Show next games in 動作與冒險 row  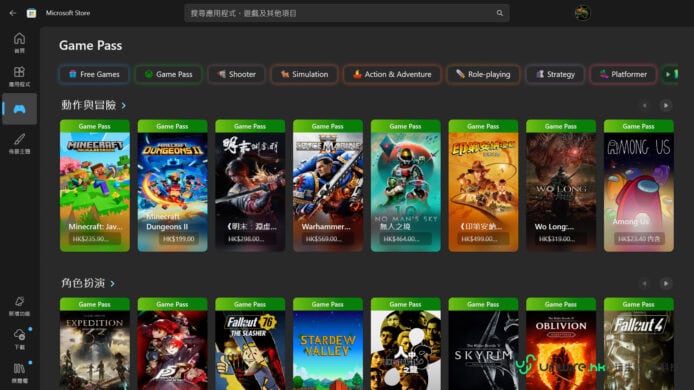pos(666,105)
